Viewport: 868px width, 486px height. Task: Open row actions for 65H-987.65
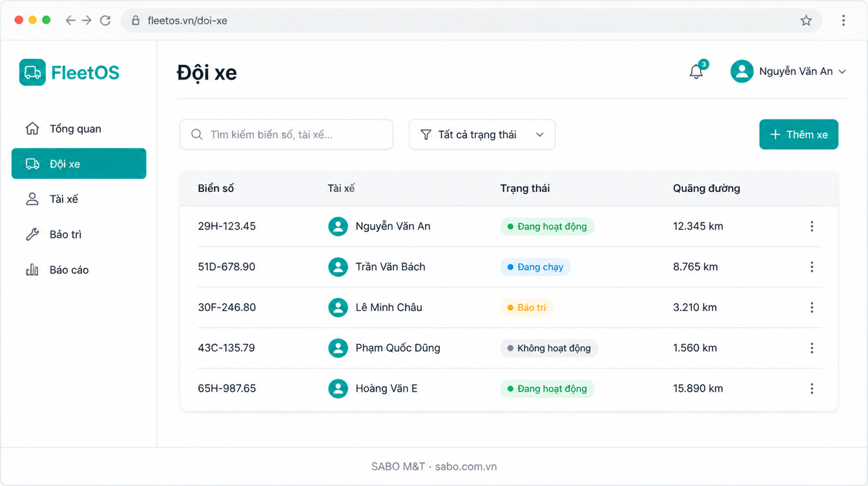point(812,388)
